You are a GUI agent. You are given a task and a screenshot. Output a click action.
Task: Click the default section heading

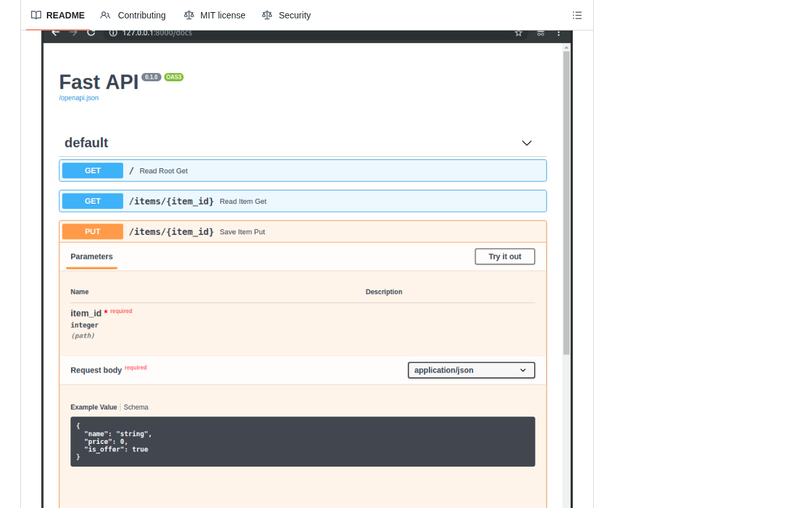click(x=86, y=143)
